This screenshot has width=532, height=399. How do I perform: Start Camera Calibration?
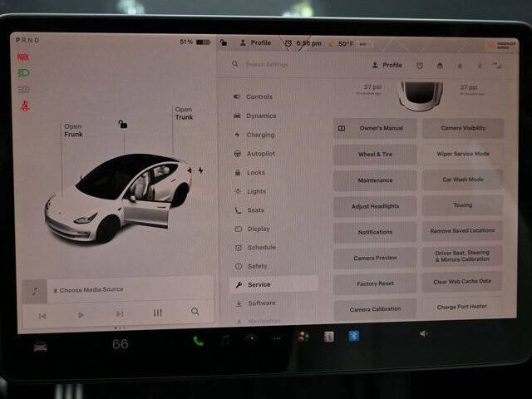(x=375, y=309)
